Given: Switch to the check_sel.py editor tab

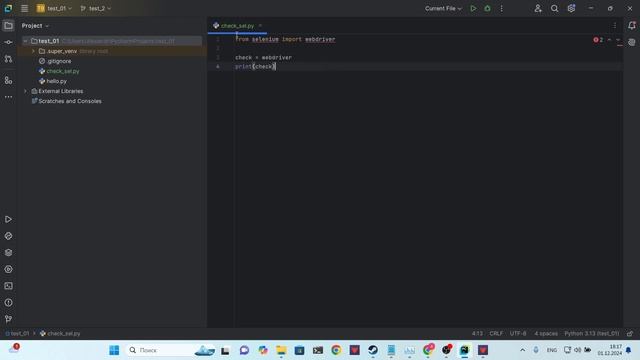Looking at the screenshot, I should 237,26.
